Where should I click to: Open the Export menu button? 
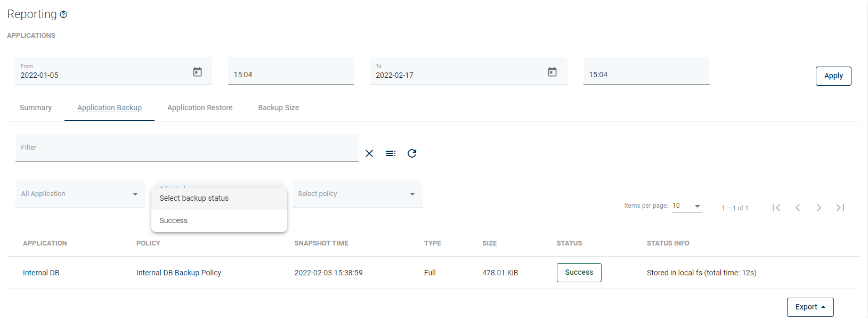pos(810,307)
